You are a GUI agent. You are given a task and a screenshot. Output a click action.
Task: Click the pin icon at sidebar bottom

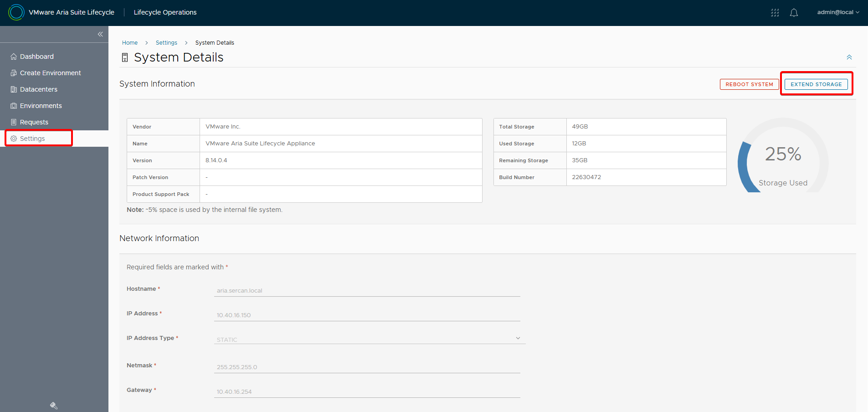click(x=54, y=406)
